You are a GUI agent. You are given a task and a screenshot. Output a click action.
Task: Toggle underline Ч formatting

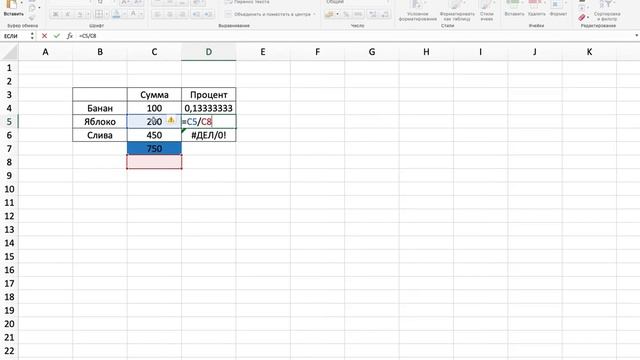[x=80, y=14]
